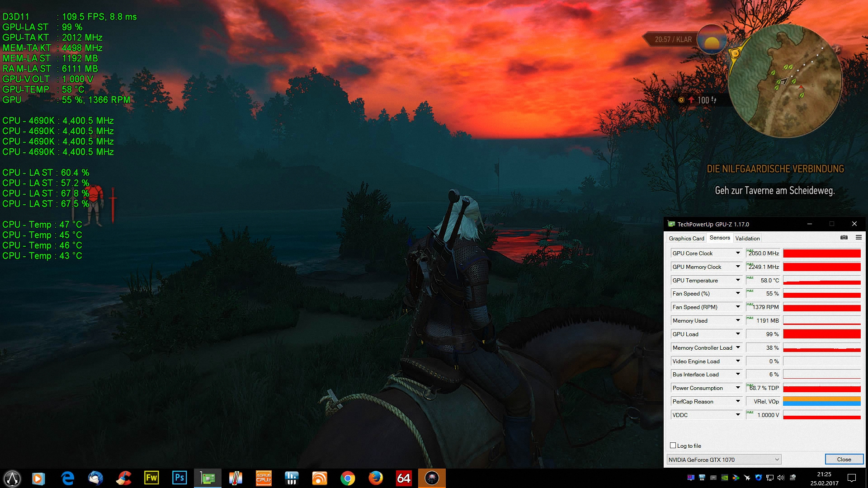868x488 pixels.
Task: Open the network tray icon
Action: (770, 478)
